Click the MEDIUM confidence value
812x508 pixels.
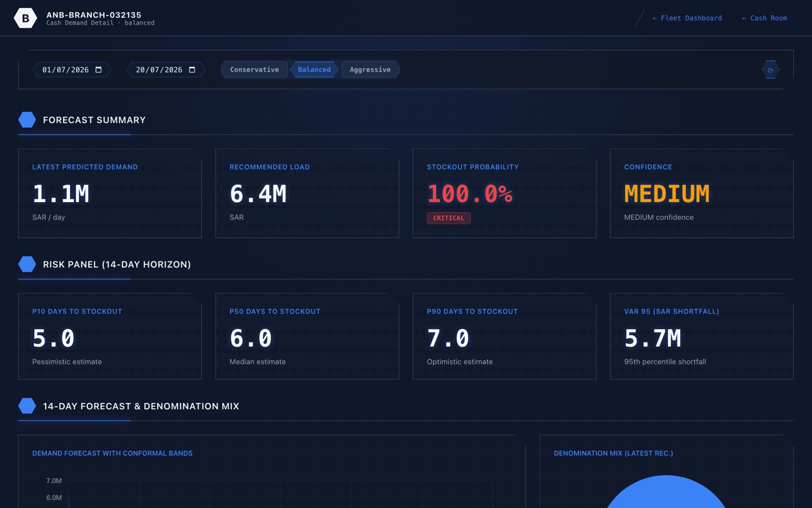[x=667, y=194]
